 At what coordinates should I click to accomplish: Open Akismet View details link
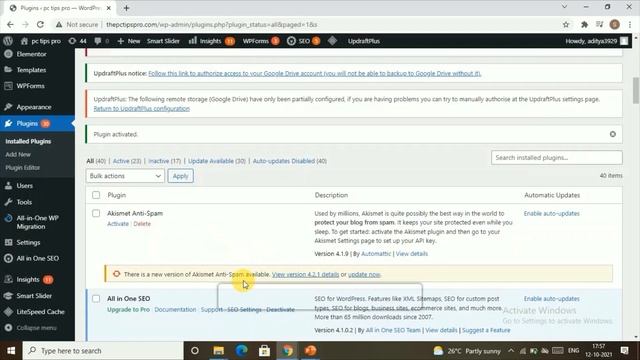(x=412, y=254)
